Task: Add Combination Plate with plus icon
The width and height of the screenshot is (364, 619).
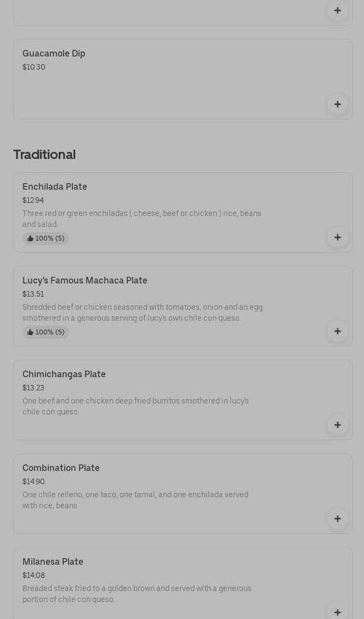Action: tap(338, 519)
